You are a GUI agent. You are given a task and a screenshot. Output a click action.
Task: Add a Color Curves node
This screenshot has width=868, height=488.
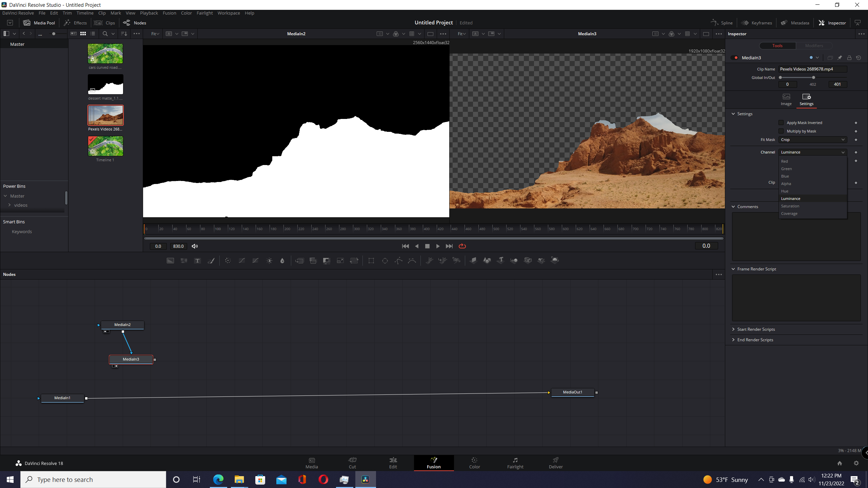point(242,261)
